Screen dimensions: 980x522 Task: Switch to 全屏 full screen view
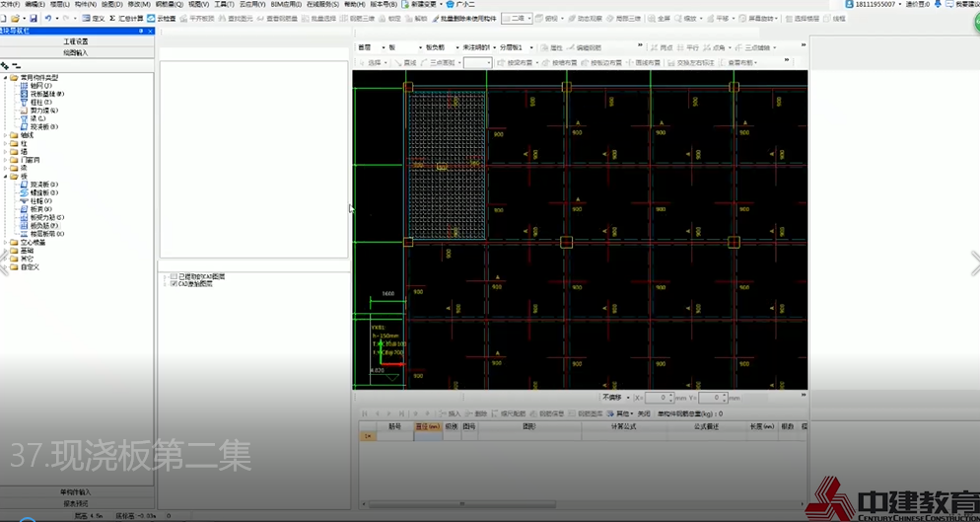pyautogui.click(x=661, y=19)
